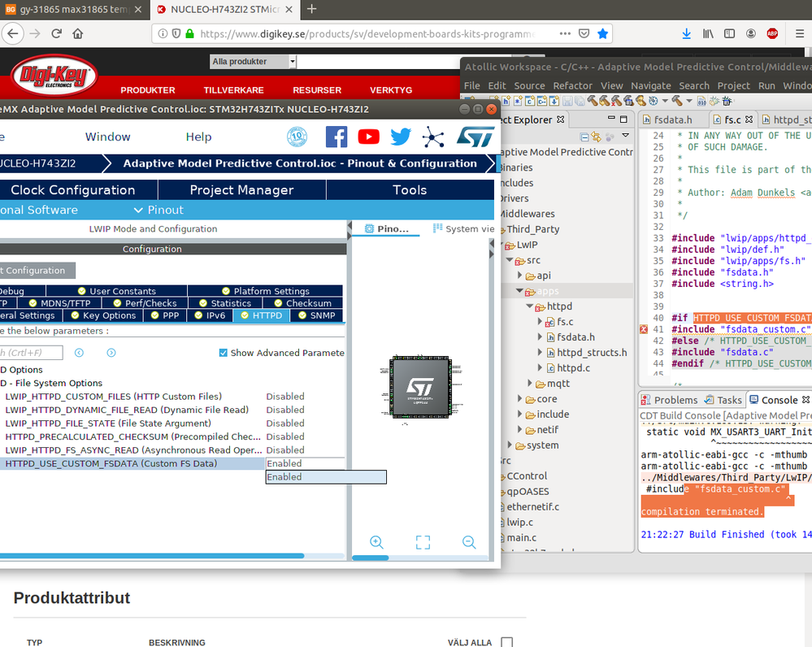Click the Firefox account icon
Image resolution: width=812 pixels, height=647 pixels.
pos(750,33)
